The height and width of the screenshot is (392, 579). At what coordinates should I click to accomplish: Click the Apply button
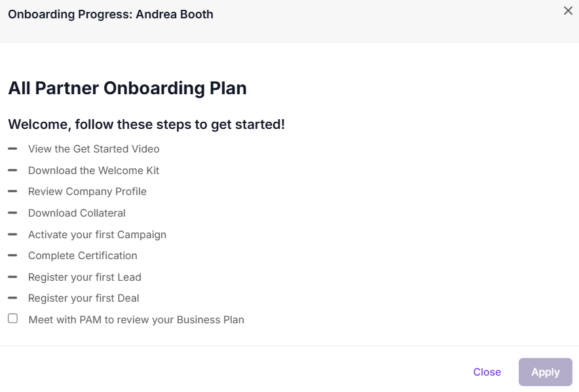click(x=545, y=372)
